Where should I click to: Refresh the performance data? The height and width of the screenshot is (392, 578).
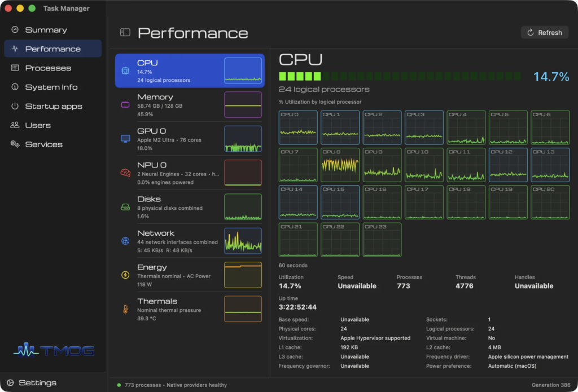(x=545, y=32)
